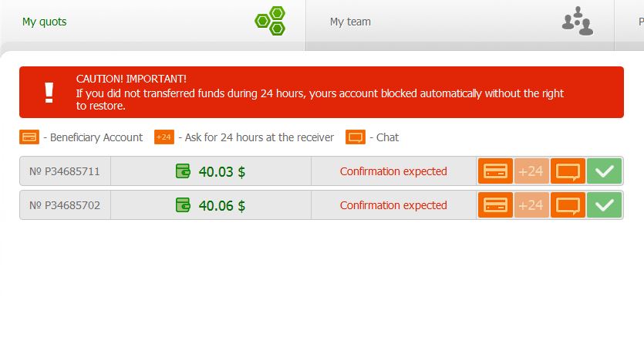Click the wallet icon beside 40.06 $
This screenshot has height=338, width=644.
tap(183, 204)
